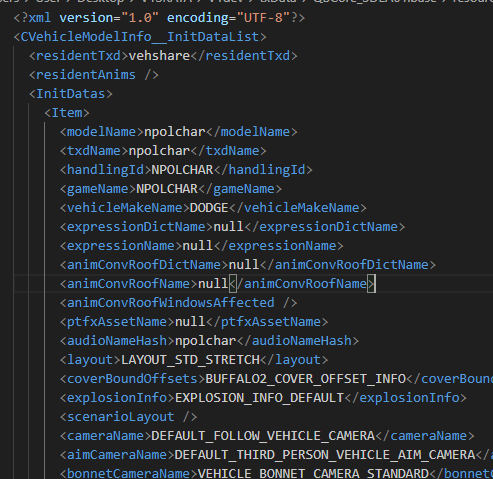Click the residentAnims empty tag
The image size is (493, 479).
[94, 75]
